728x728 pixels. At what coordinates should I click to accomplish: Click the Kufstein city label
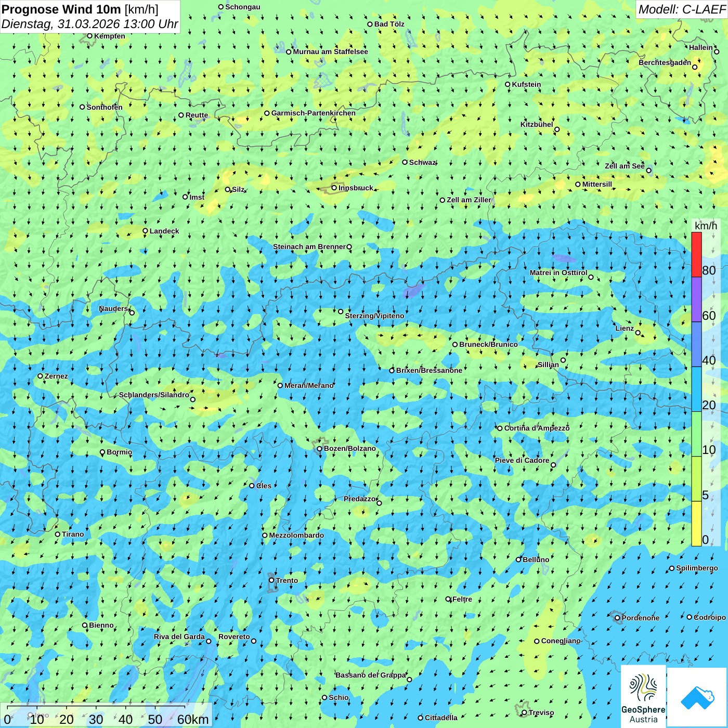click(x=526, y=84)
